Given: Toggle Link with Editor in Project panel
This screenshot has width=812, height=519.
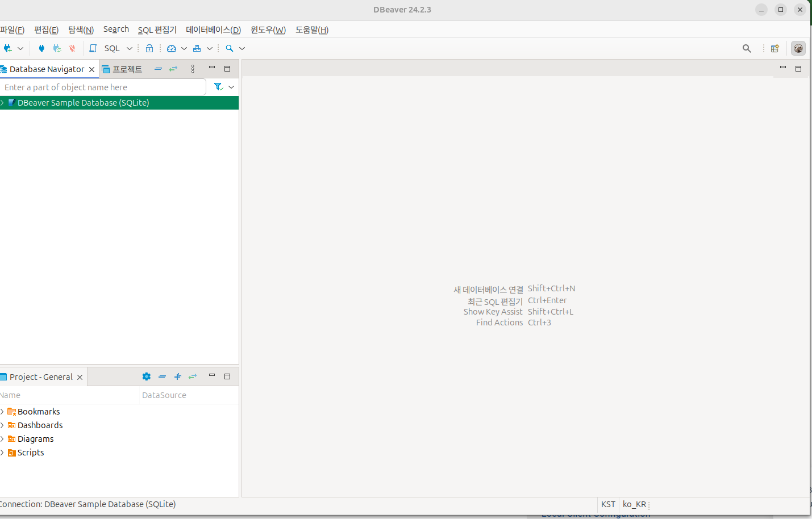Looking at the screenshot, I should (x=192, y=376).
